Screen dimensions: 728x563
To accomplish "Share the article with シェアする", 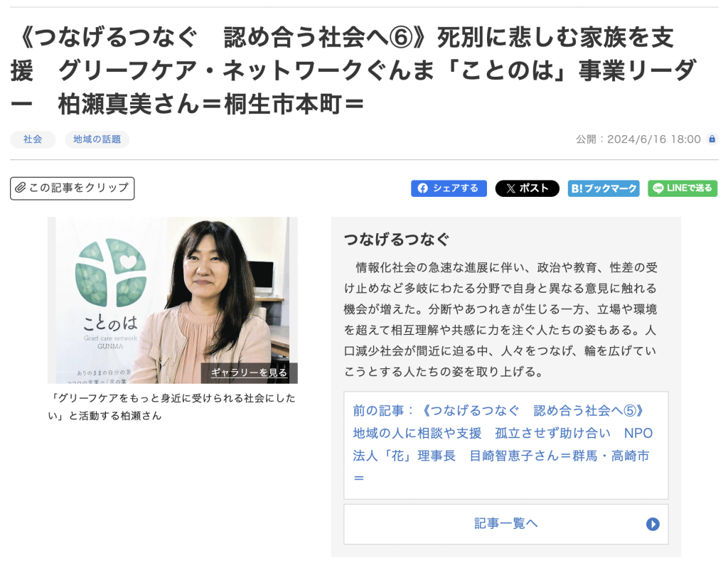I will click(449, 188).
